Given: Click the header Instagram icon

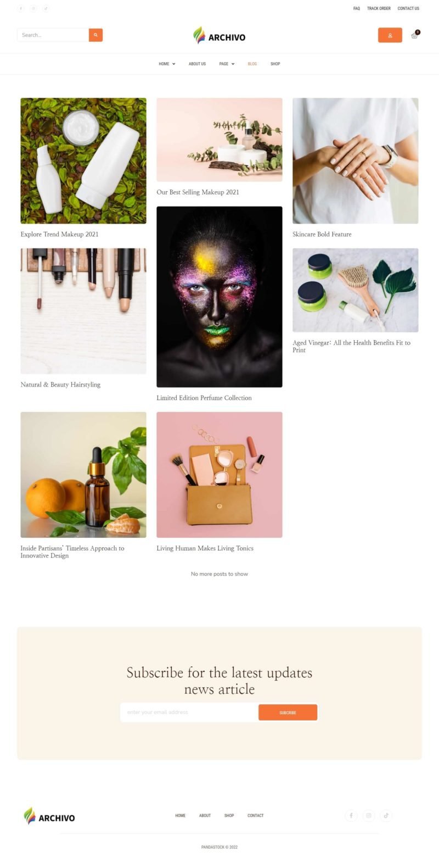Looking at the screenshot, I should tap(33, 8).
